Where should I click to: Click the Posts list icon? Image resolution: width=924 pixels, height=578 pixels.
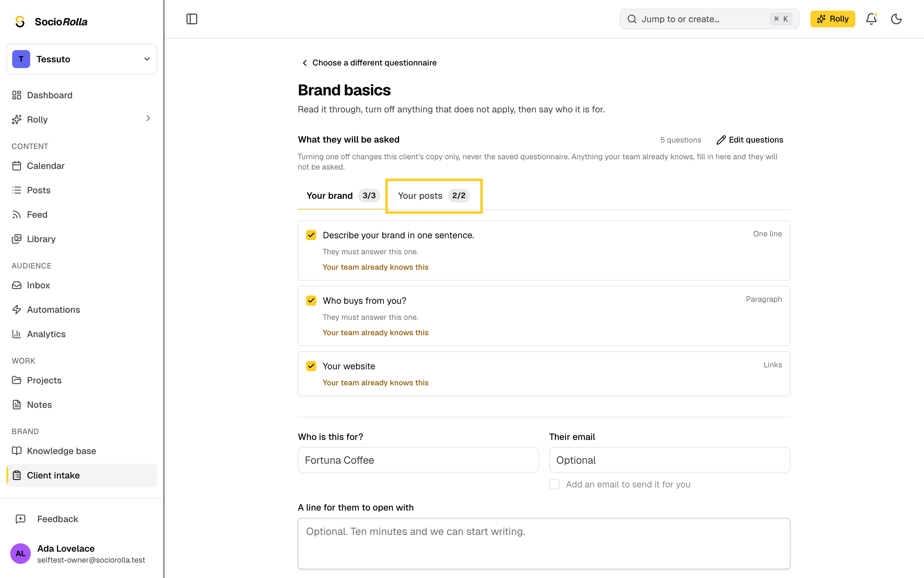[16, 190]
